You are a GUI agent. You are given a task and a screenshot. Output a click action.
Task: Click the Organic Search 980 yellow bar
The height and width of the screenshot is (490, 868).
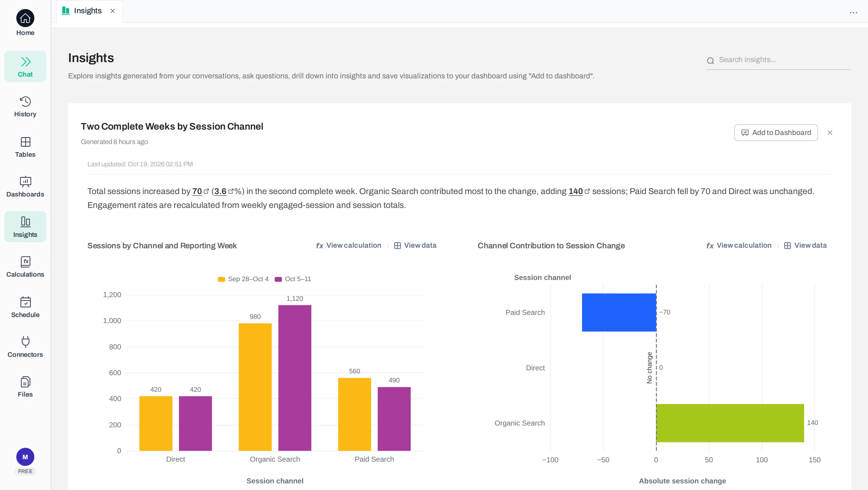pyautogui.click(x=255, y=387)
